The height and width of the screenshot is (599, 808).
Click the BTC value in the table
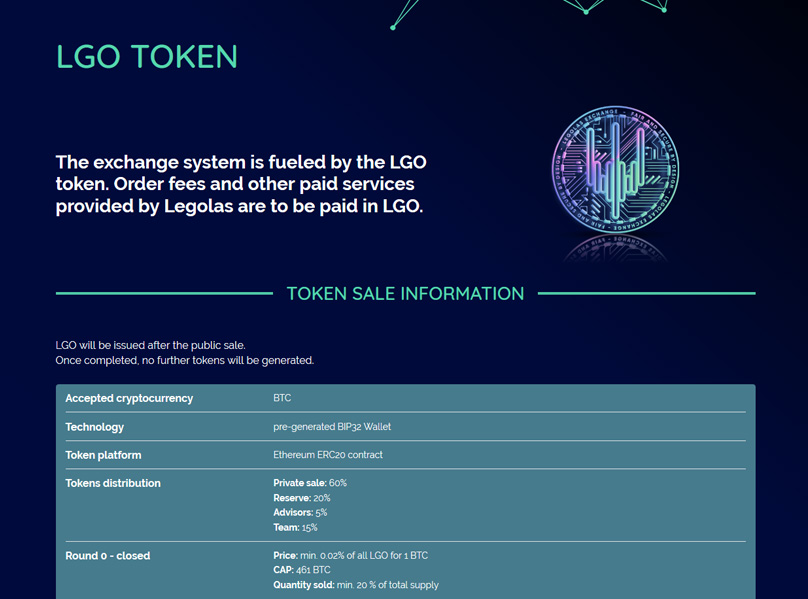tap(282, 398)
